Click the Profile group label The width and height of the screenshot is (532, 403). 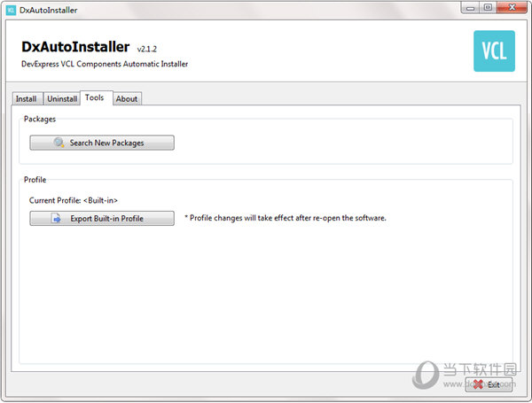coord(35,180)
